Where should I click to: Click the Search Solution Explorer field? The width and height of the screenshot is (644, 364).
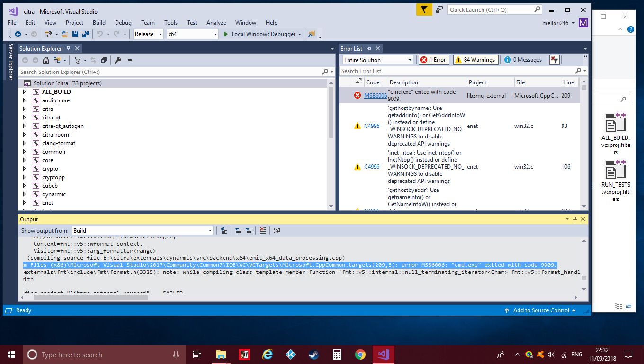(177, 72)
